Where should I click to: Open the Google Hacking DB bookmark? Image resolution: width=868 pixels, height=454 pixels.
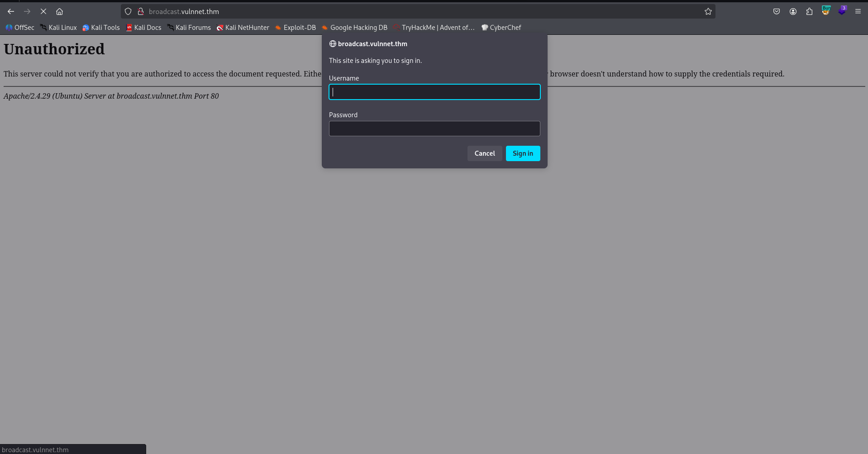click(x=354, y=28)
